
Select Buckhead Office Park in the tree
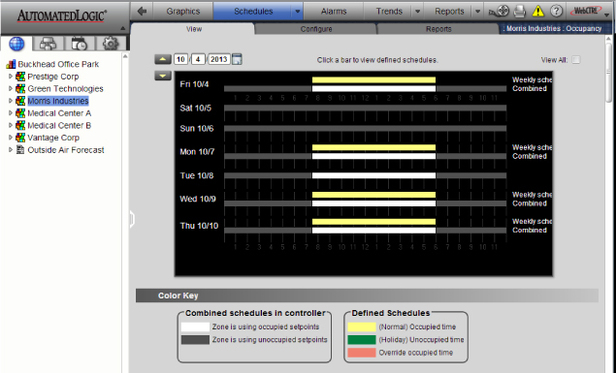[58, 64]
